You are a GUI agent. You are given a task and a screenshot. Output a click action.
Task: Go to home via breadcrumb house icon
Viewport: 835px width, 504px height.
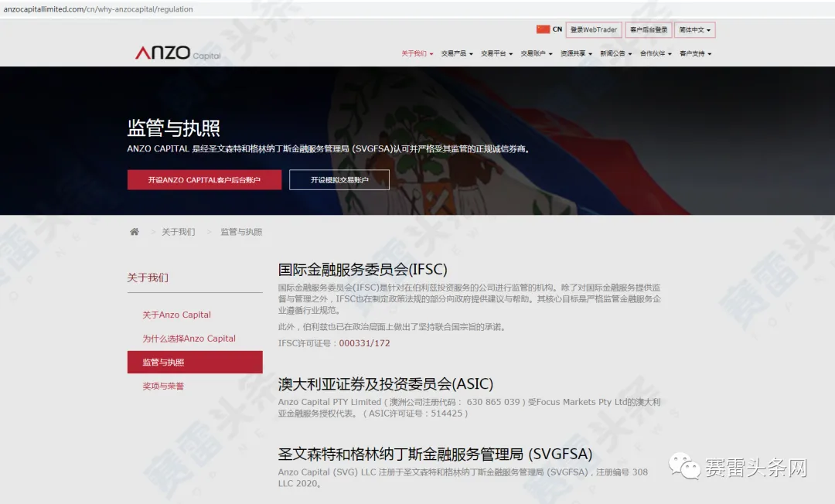point(135,231)
